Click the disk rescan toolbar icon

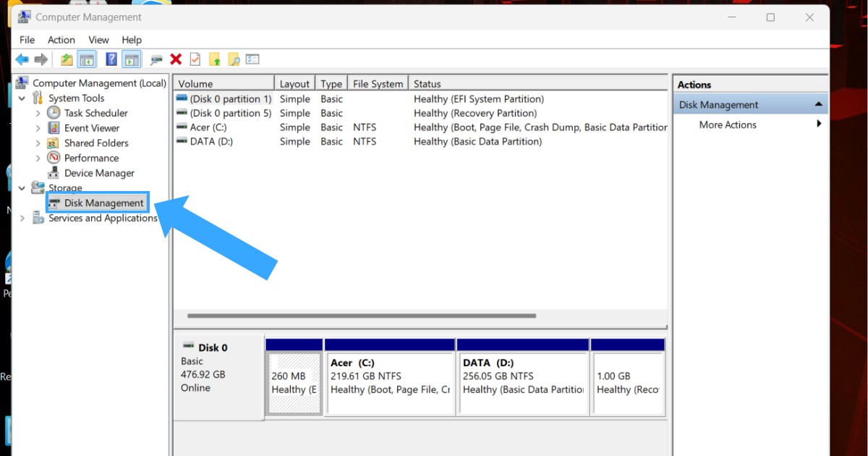pyautogui.click(x=156, y=59)
